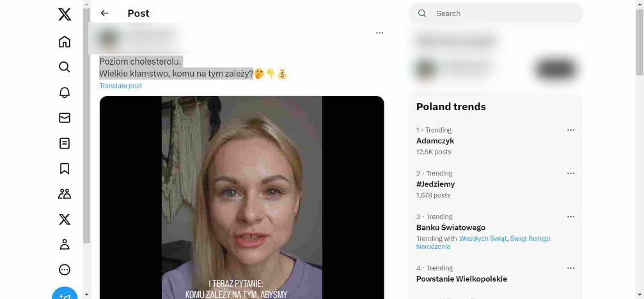Open Communities people icon
The height and width of the screenshot is (299, 644).
(x=65, y=194)
